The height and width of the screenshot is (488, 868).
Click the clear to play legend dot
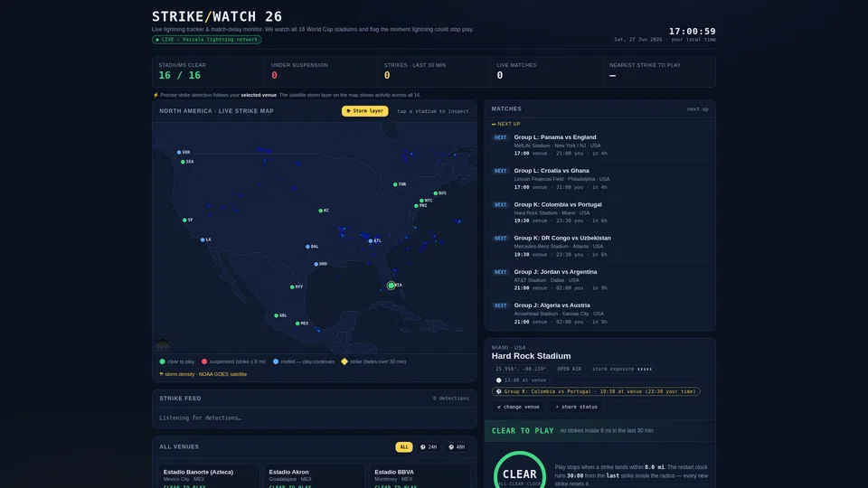coord(162,361)
